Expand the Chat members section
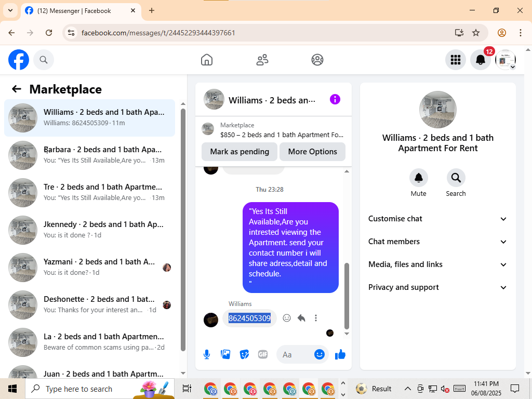The width and height of the screenshot is (532, 399). 437,242
